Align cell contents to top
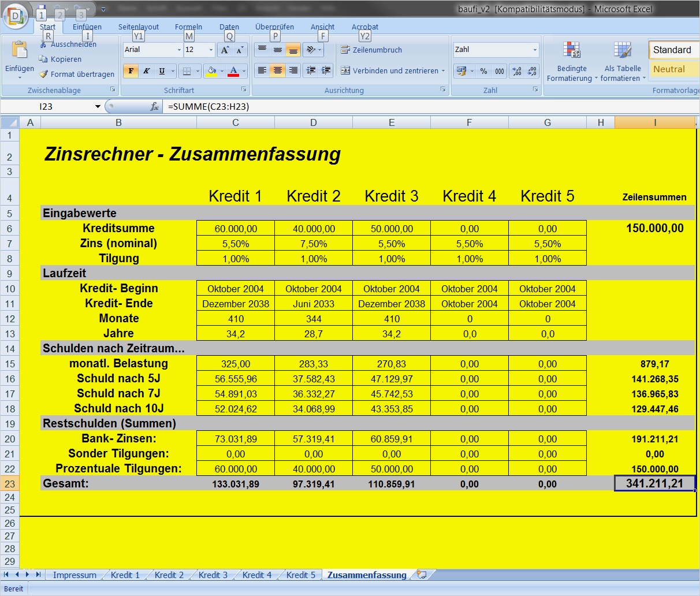Image resolution: width=700 pixels, height=596 pixels. pos(262,50)
